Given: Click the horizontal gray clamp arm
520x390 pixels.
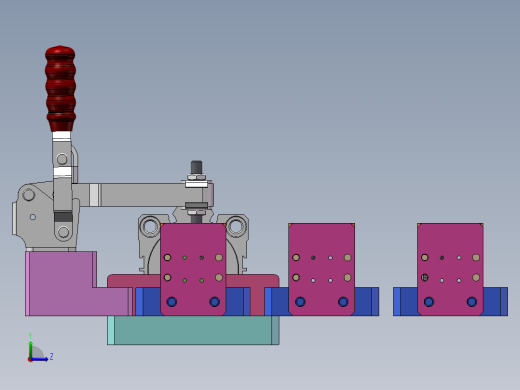Looking at the screenshot, I should click(143, 195).
